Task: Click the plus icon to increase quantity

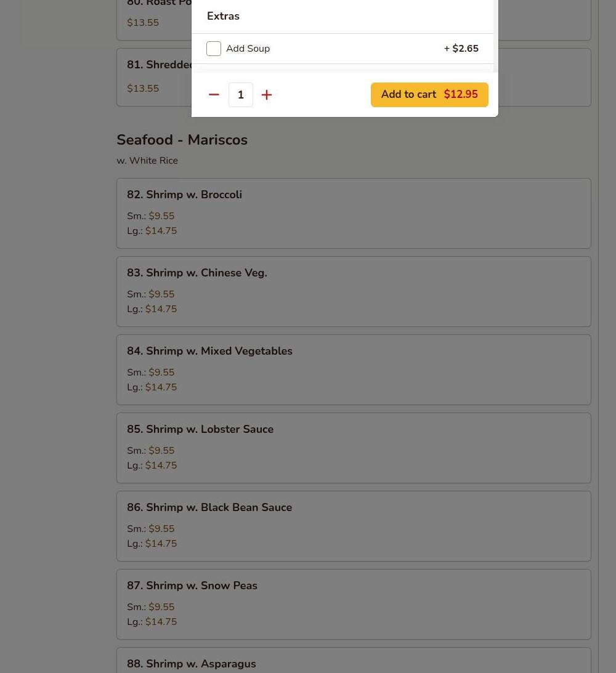Action: click(x=267, y=95)
